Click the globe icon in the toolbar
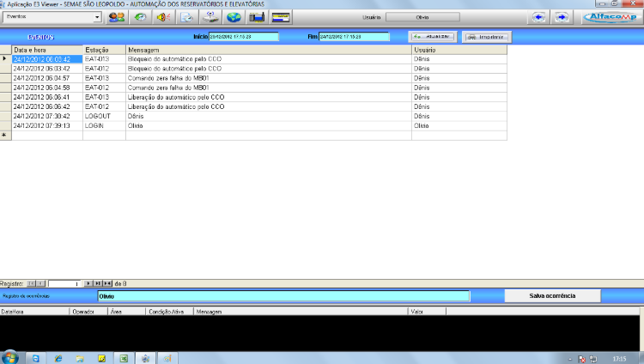The image size is (644, 364). (233, 17)
